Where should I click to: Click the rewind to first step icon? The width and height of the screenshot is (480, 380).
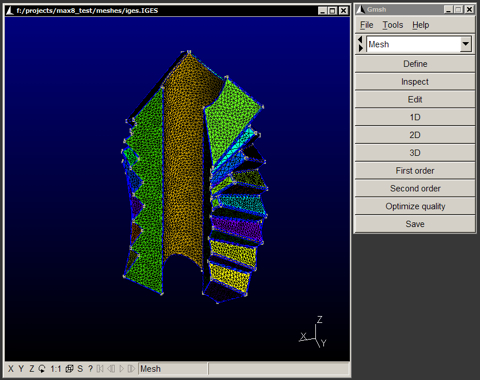(100, 369)
